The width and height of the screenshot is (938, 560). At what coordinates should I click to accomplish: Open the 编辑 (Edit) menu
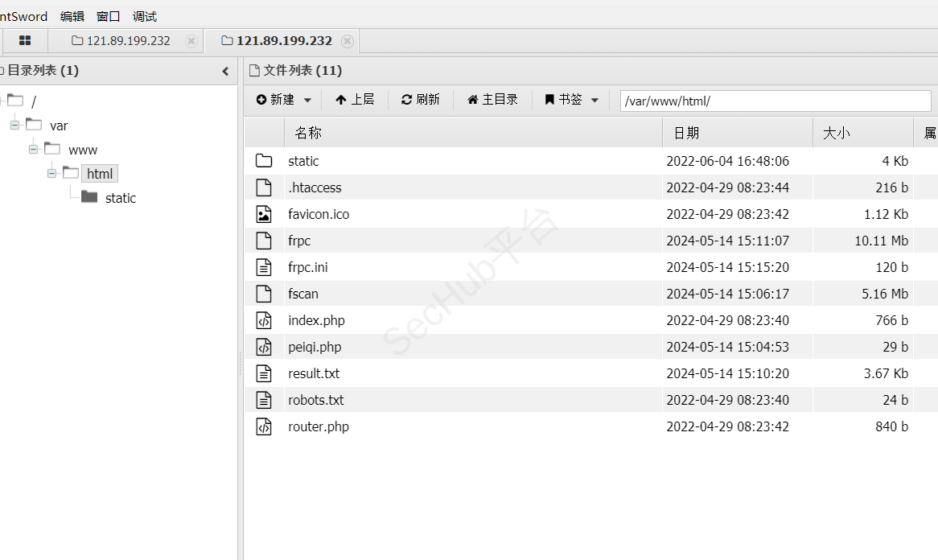[x=72, y=16]
